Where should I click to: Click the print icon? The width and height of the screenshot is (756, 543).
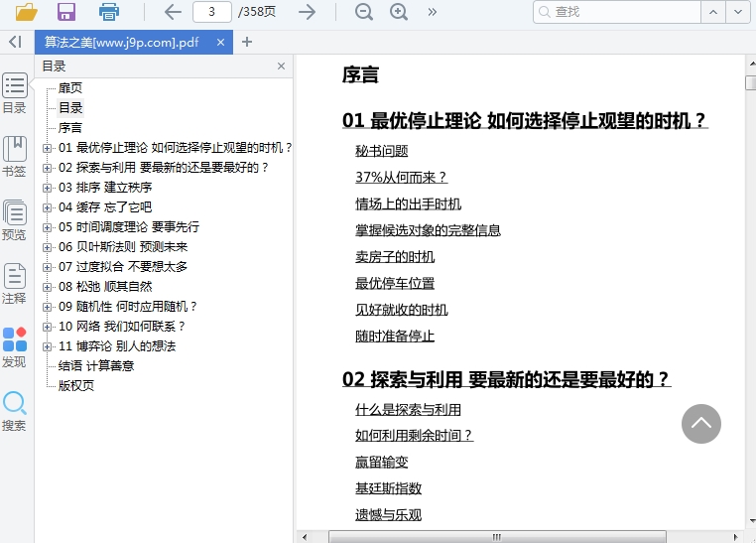109,12
